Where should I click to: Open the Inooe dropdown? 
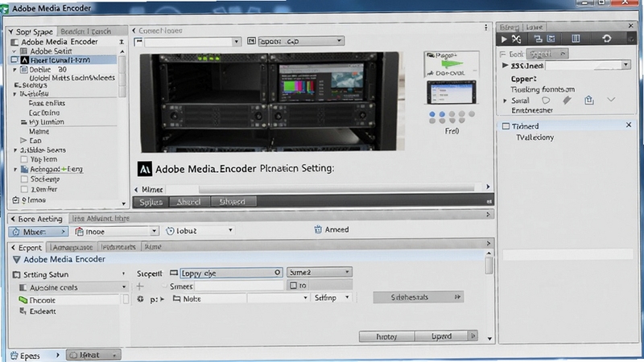(116, 232)
